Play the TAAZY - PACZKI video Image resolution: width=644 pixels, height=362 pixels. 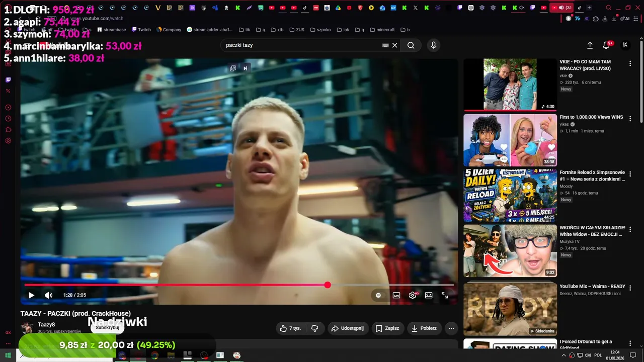31,295
